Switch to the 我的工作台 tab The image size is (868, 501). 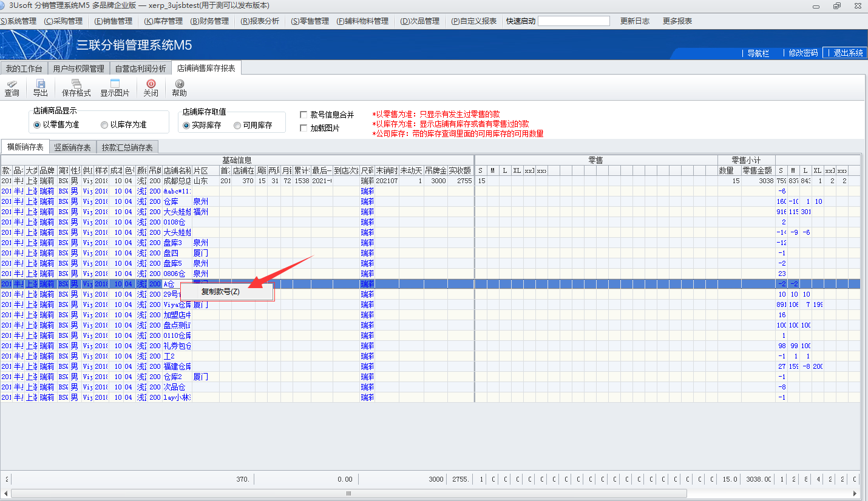tap(24, 69)
